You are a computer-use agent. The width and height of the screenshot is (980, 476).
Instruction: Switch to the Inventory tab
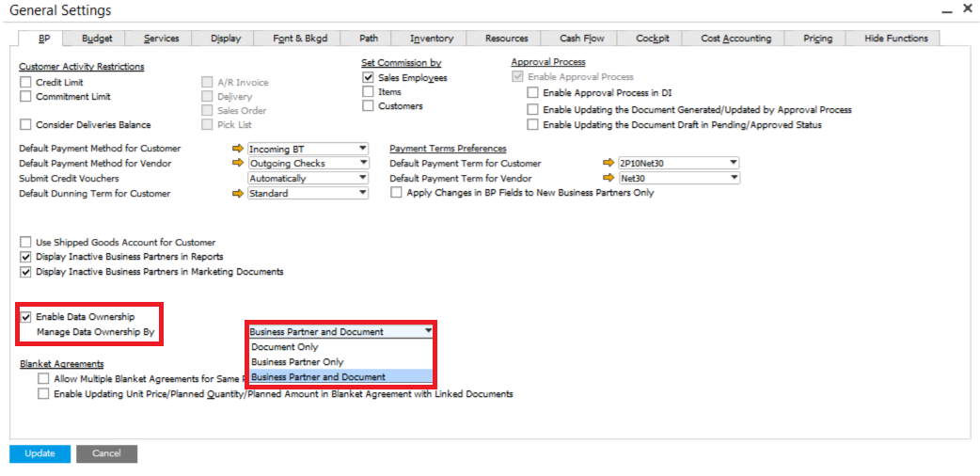pyautogui.click(x=432, y=39)
